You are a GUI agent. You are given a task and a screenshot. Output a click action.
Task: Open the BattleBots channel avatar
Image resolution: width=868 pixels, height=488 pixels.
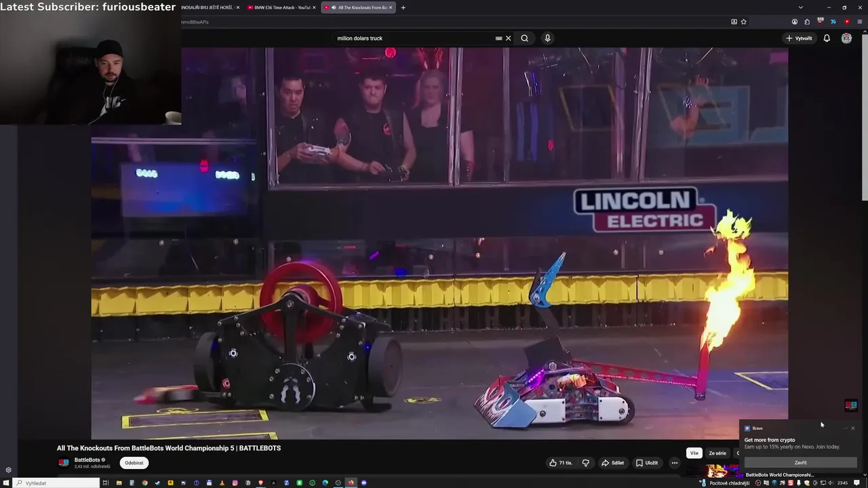(64, 463)
